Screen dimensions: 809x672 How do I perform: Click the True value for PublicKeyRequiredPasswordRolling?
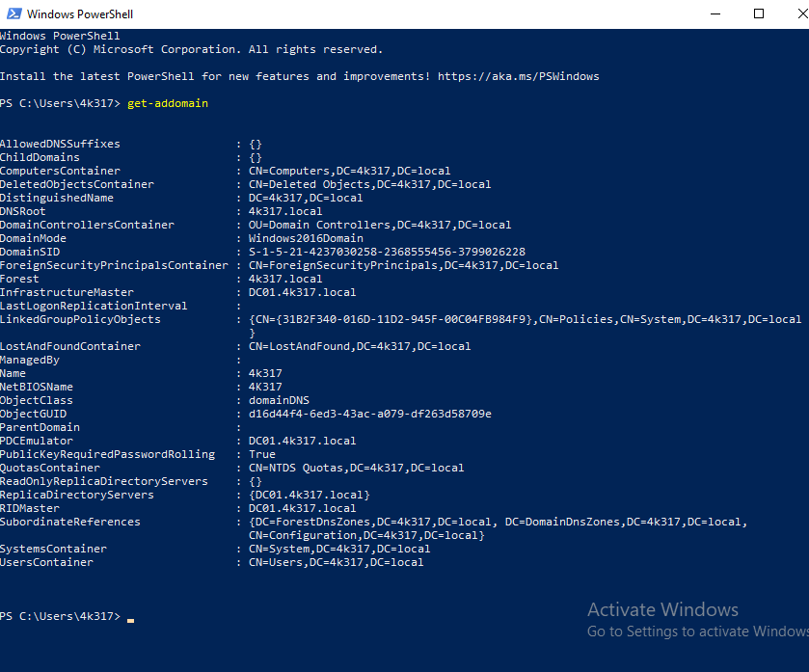[x=261, y=454]
